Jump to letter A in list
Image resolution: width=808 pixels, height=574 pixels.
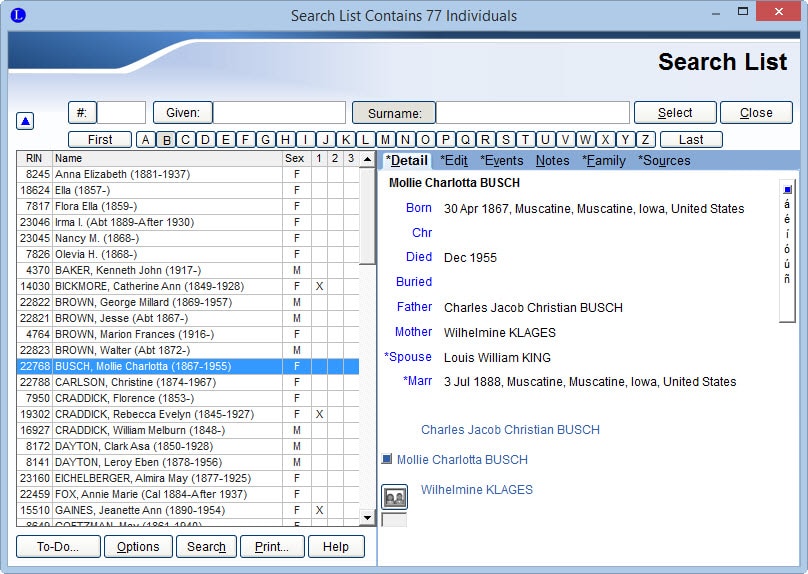pyautogui.click(x=146, y=140)
